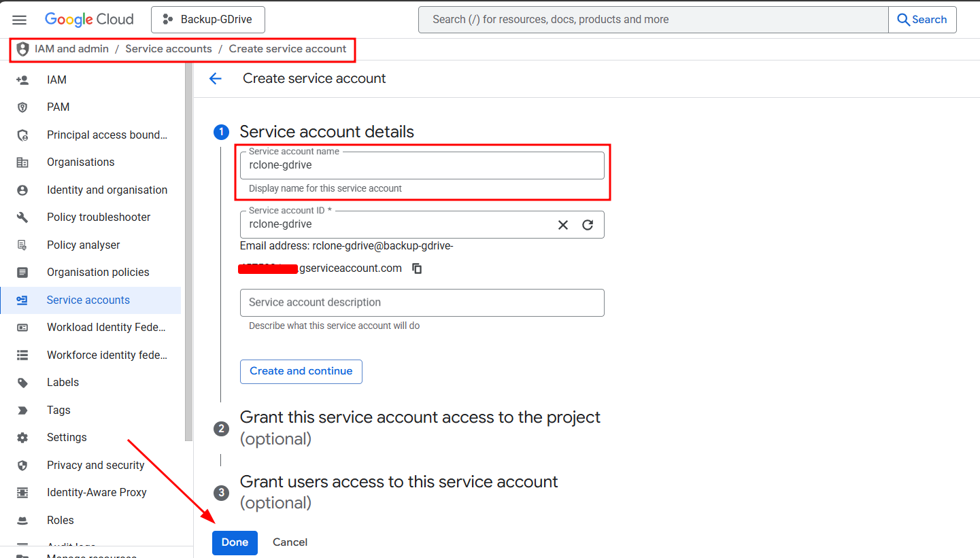Open the Labels section
The height and width of the screenshot is (558, 980).
tap(63, 382)
